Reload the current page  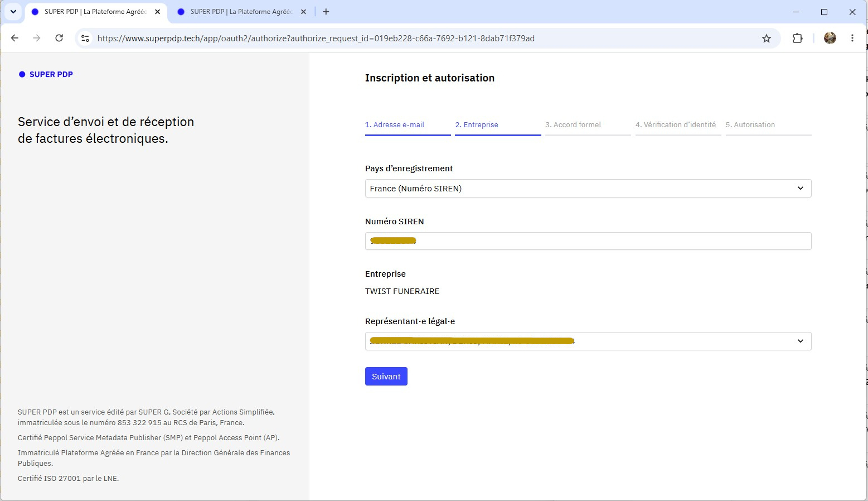tap(59, 38)
